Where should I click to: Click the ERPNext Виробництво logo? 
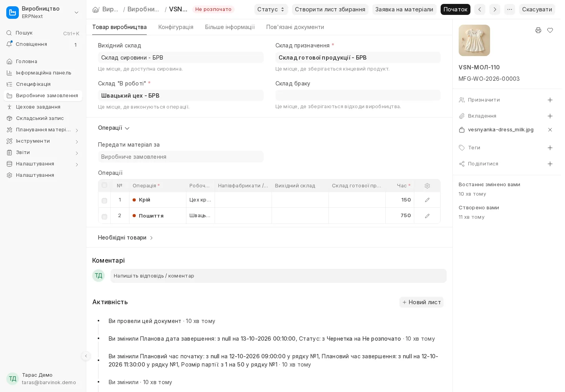13,13
